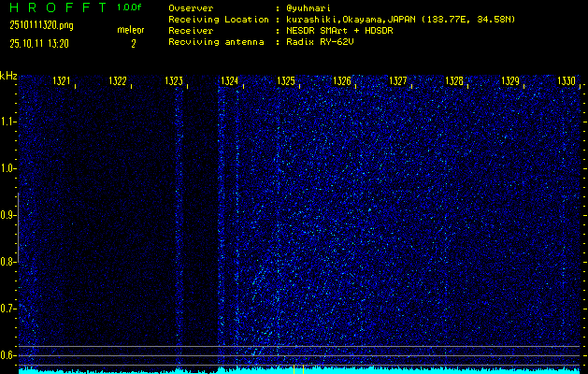Click time marker 1323

point(174,81)
